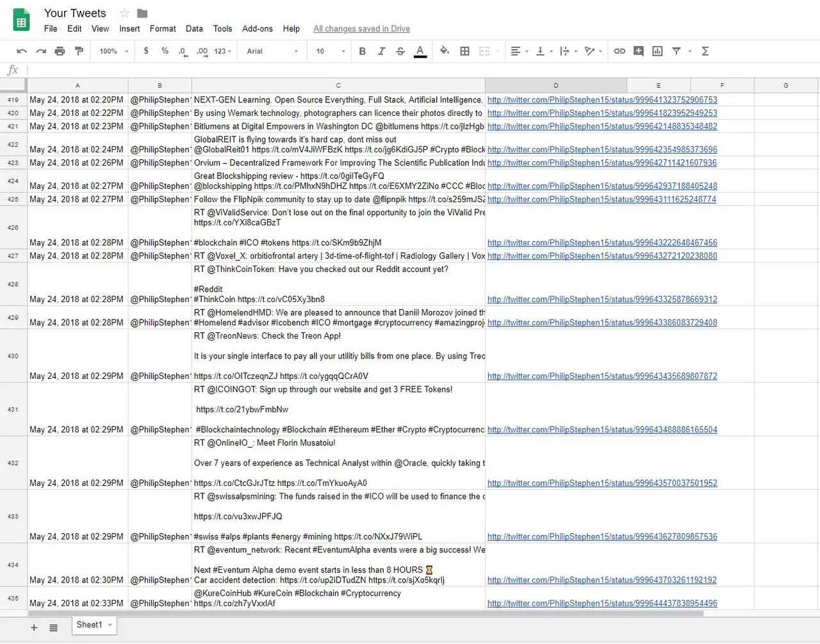Screen dimensions: 820x644
Task: Click the insert chart icon
Action: click(657, 51)
